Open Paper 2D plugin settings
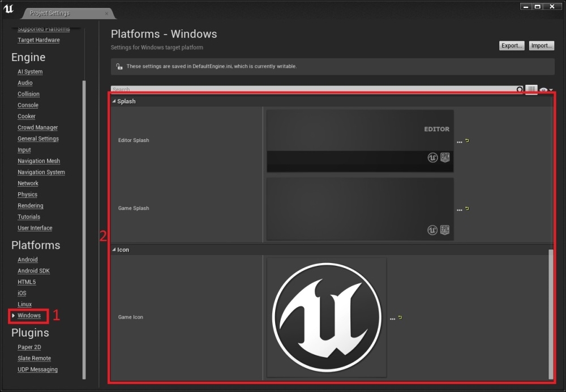 click(x=29, y=347)
